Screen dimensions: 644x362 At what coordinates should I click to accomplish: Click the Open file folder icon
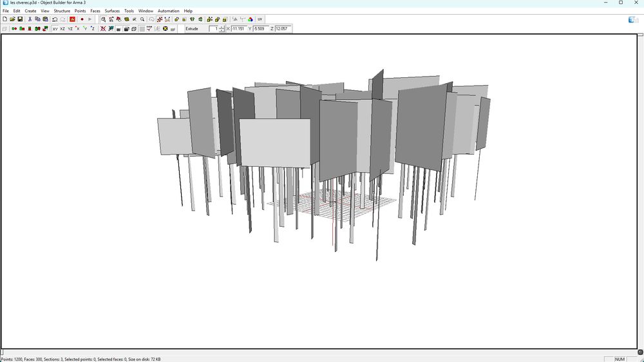point(12,19)
